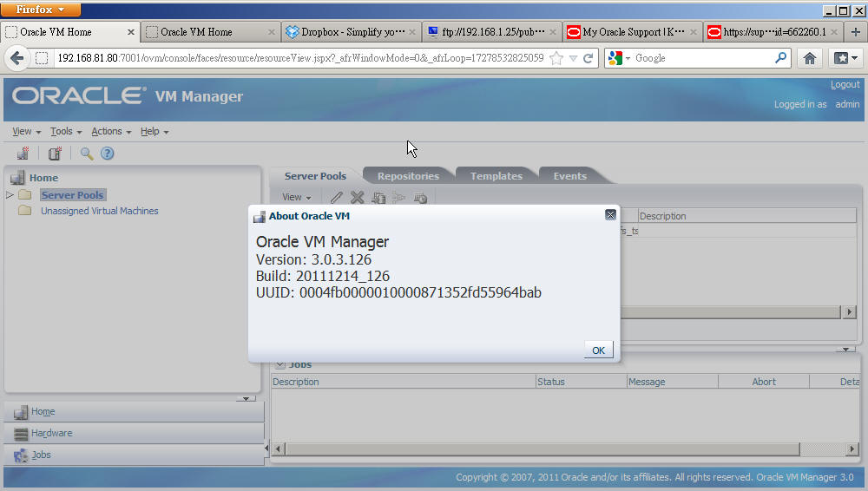Close the About Oracle VM dialog
This screenshot has width=868, height=491.
[610, 215]
